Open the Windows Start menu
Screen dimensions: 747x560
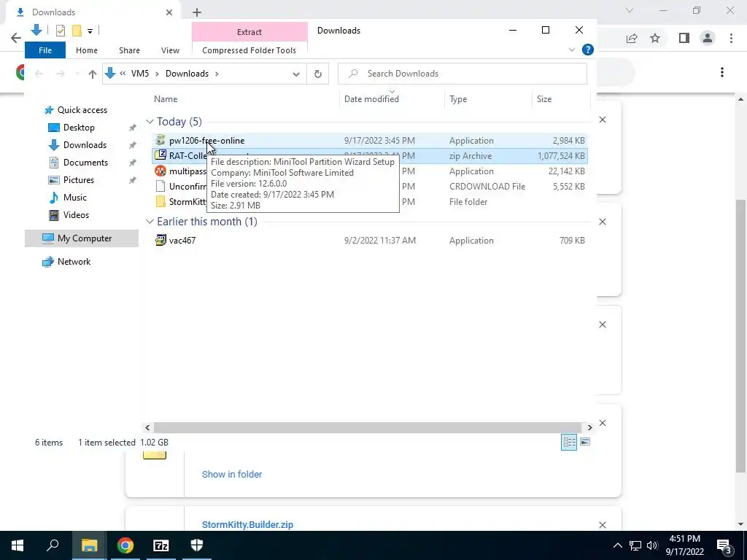(18, 545)
